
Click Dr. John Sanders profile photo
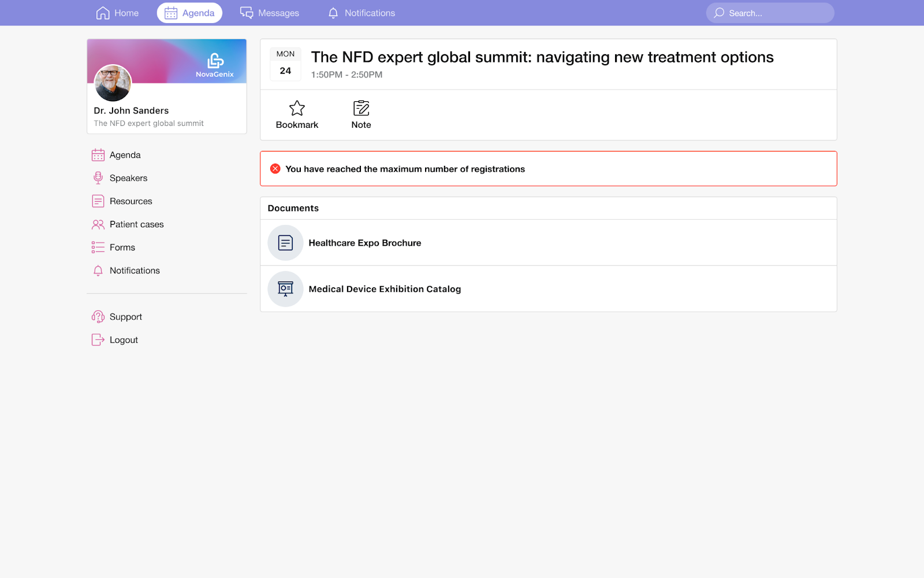pyautogui.click(x=113, y=83)
